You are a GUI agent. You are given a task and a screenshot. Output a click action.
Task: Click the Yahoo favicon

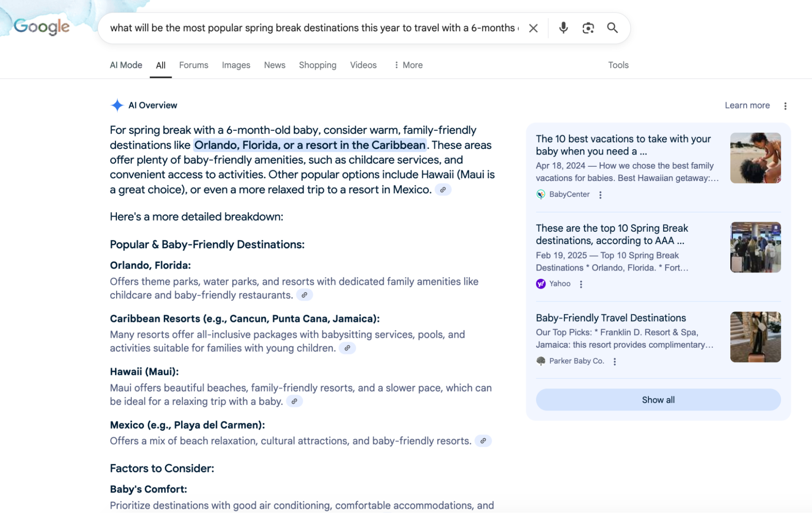coord(541,284)
